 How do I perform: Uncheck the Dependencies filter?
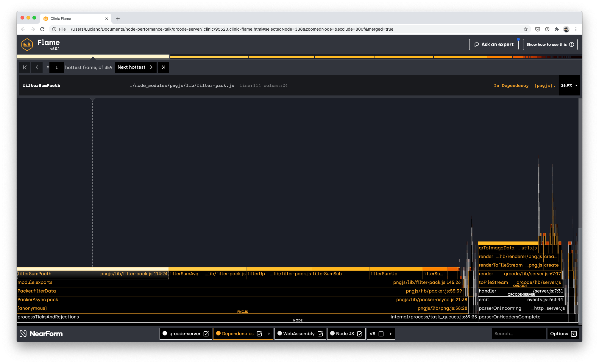(259, 334)
